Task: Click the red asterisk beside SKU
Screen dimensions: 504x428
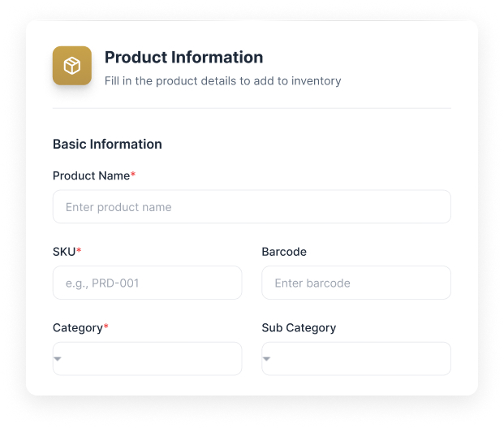Action: pyautogui.click(x=79, y=251)
